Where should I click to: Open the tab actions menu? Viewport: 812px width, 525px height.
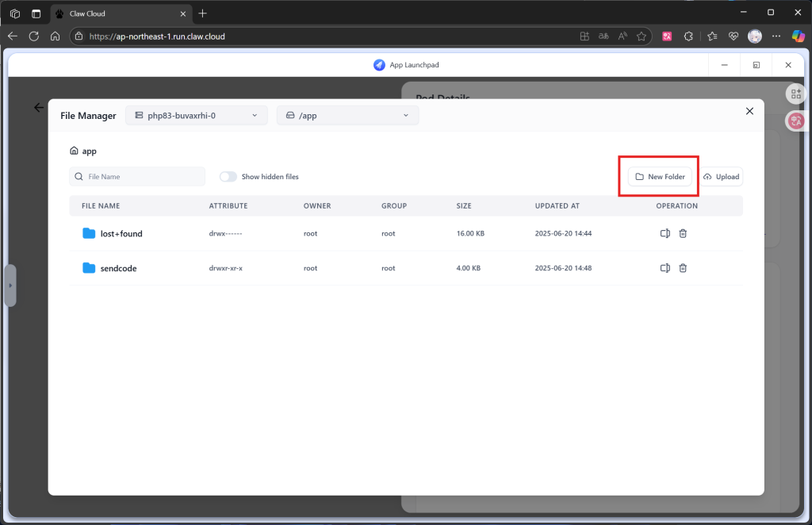pyautogui.click(x=36, y=14)
